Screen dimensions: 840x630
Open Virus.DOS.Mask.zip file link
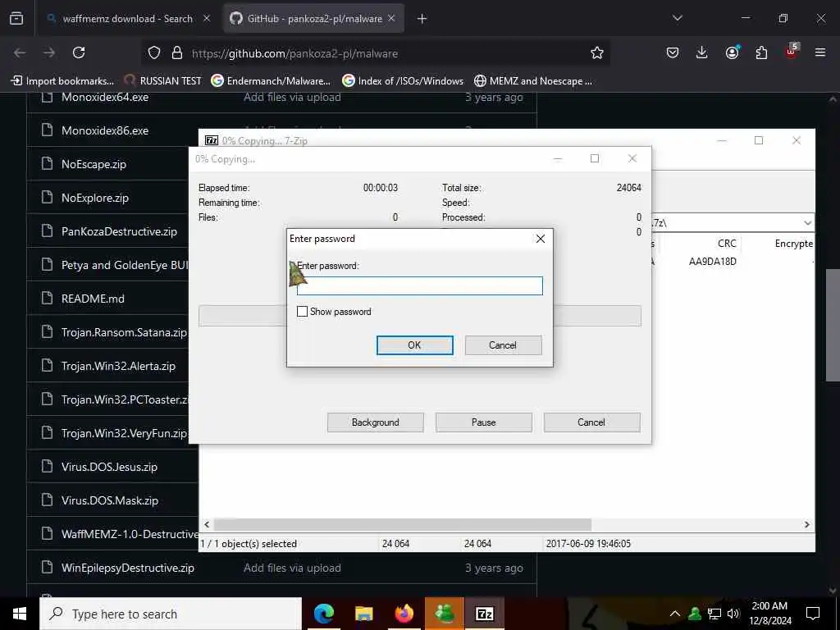click(110, 501)
